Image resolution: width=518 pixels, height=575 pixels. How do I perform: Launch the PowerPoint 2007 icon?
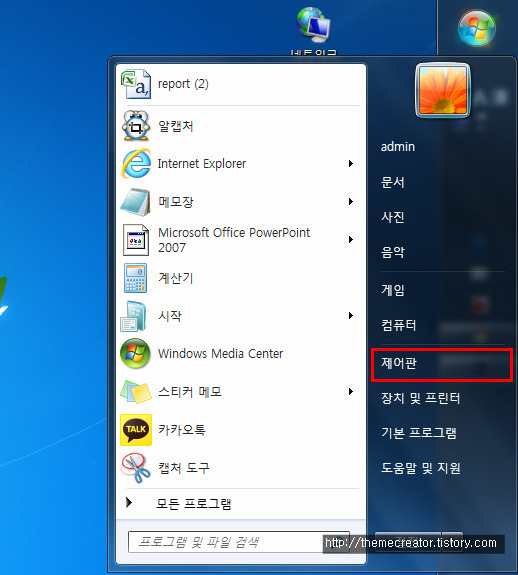coord(136,240)
